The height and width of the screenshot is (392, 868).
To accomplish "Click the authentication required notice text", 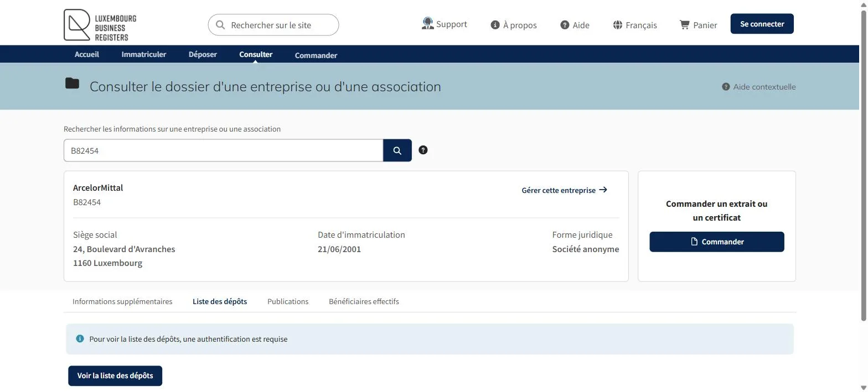I will coord(188,339).
